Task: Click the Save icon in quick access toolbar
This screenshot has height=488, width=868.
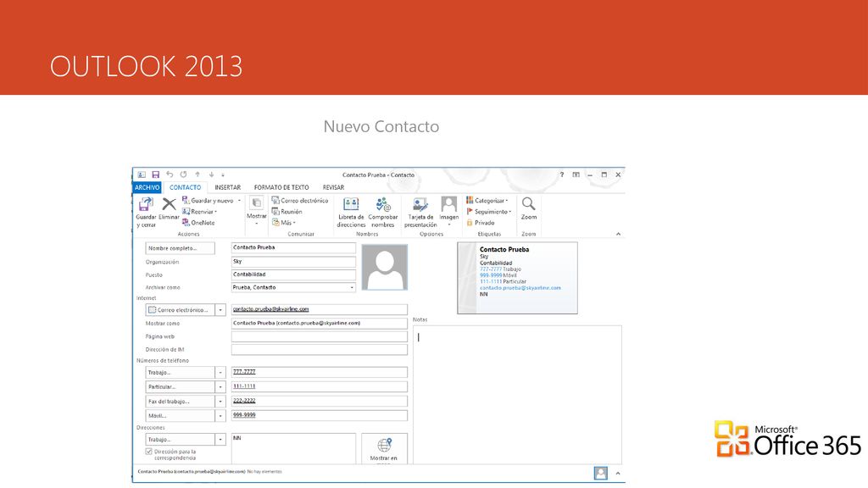Action: coord(156,175)
